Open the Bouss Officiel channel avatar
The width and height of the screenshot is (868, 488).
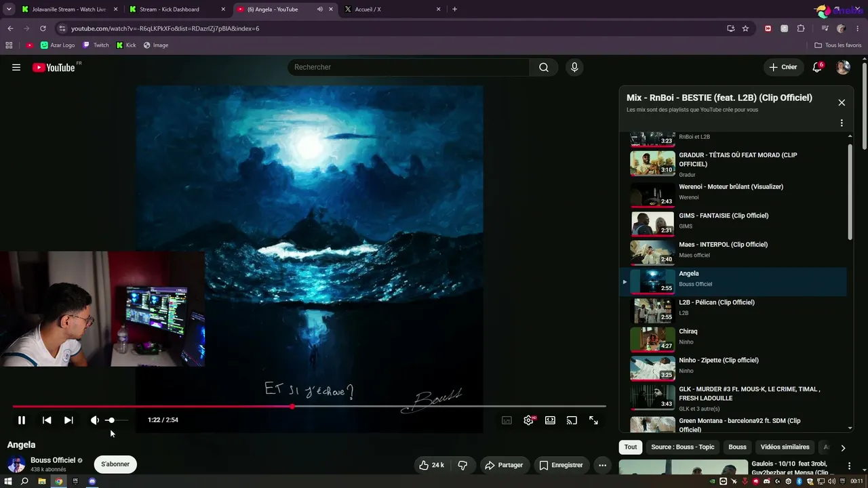(x=16, y=464)
